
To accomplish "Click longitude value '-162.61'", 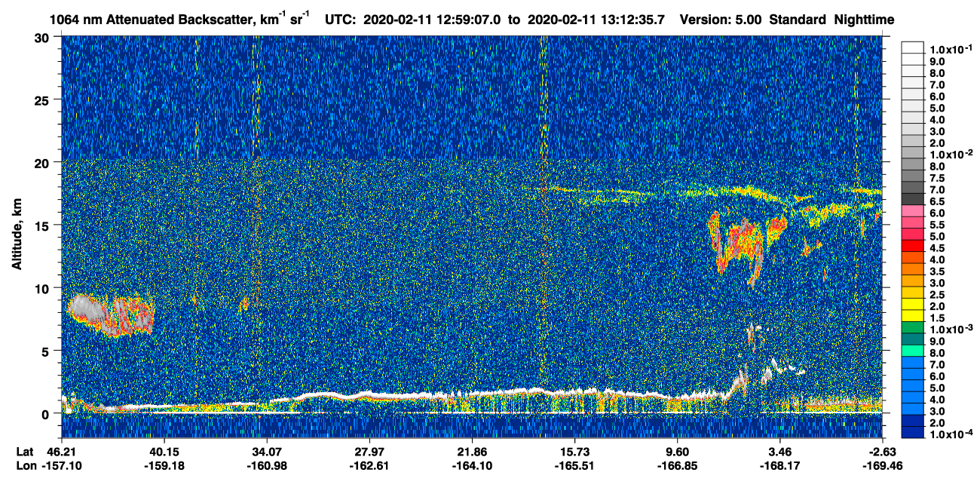I will 369,465.
